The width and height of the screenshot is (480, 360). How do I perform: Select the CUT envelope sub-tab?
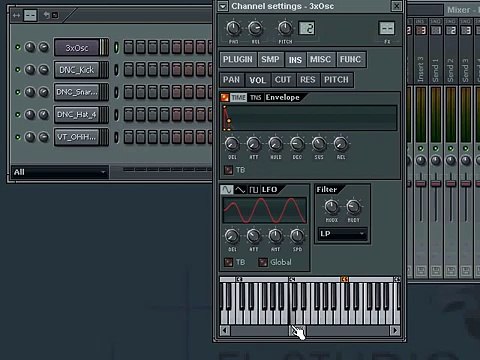283,80
